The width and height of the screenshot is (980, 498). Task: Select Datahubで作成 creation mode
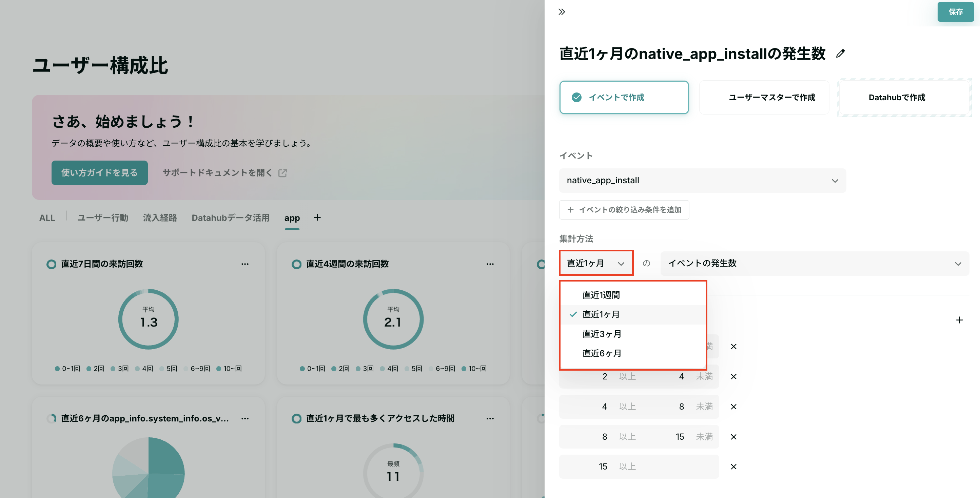point(904,97)
